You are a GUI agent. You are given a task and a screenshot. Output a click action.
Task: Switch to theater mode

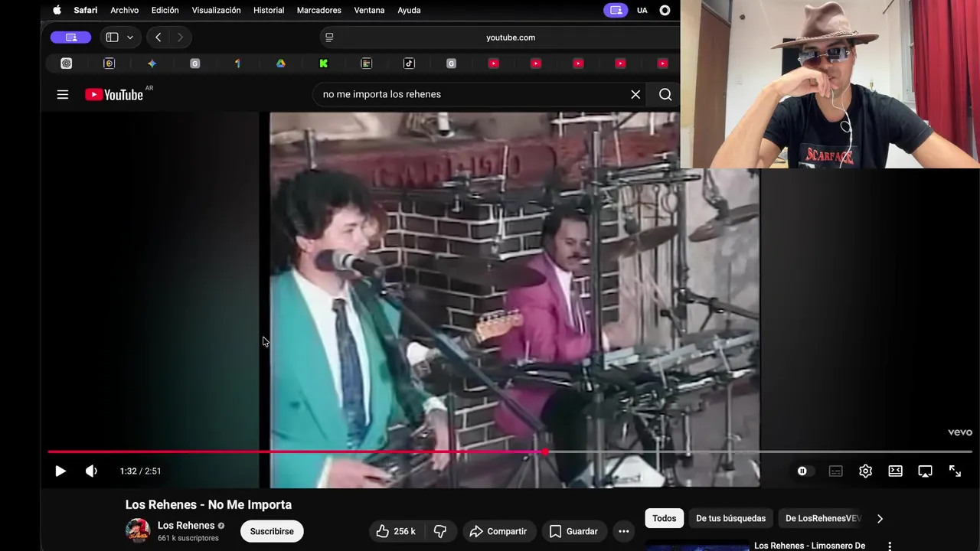click(x=895, y=471)
